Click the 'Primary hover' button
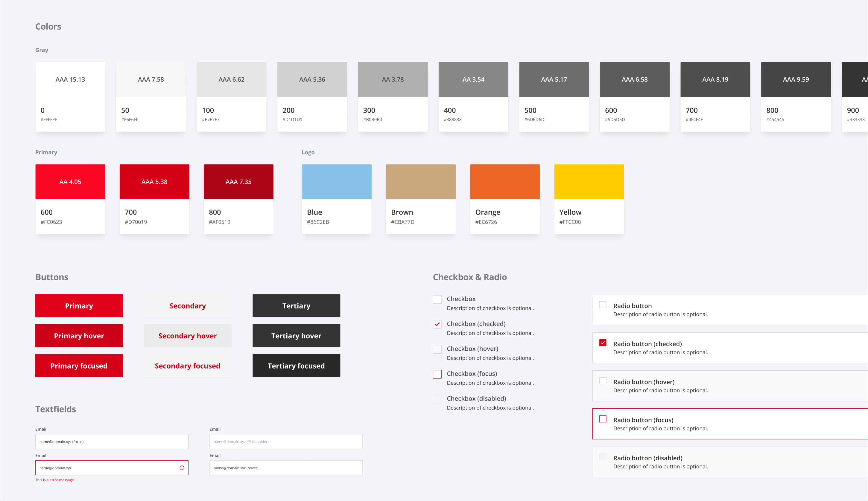The image size is (868, 501). pos(79,335)
